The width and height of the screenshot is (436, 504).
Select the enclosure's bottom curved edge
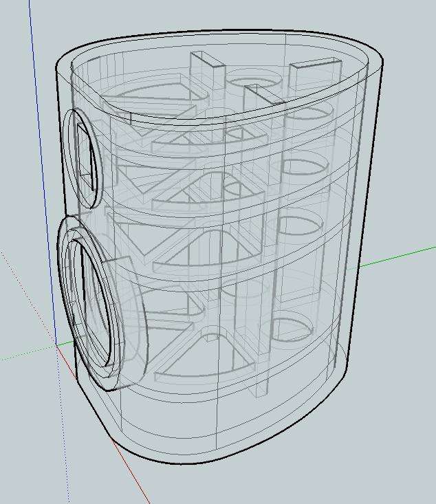point(227,459)
